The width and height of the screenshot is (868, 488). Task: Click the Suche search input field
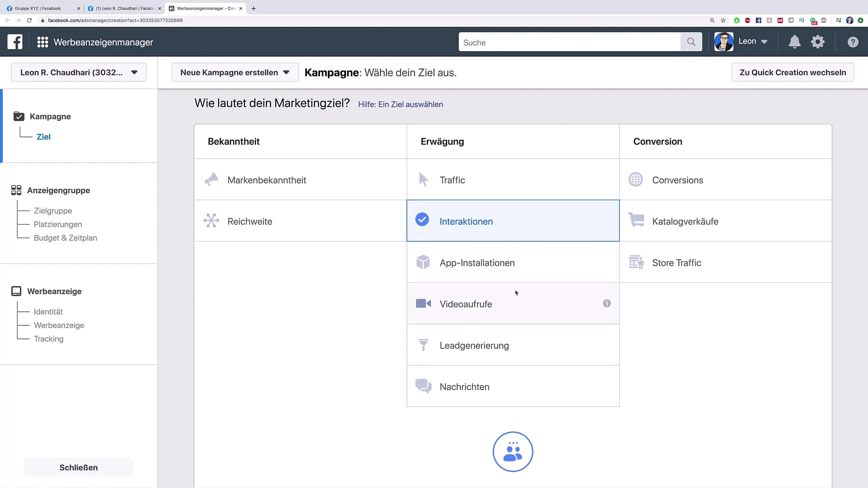click(x=570, y=42)
